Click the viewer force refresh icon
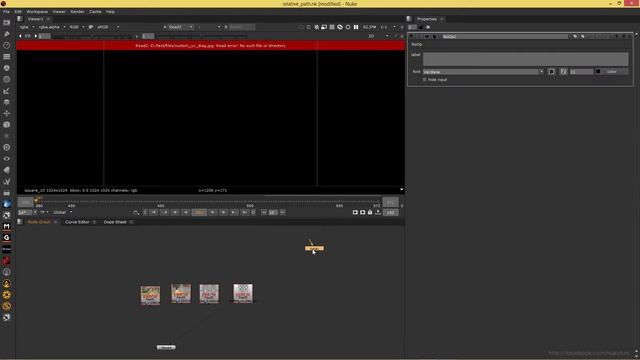640x360 pixels. (348, 27)
